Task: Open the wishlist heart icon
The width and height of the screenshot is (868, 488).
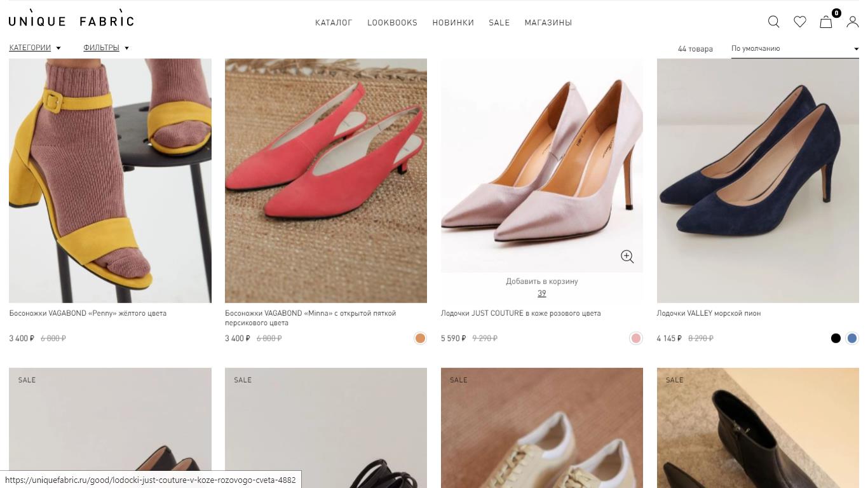Action: (x=800, y=22)
